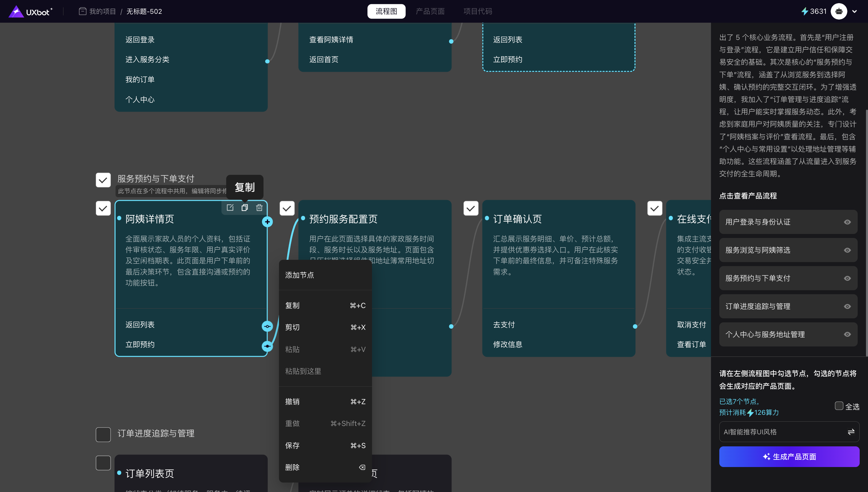Select 添加节点 in the context menu

tap(299, 275)
